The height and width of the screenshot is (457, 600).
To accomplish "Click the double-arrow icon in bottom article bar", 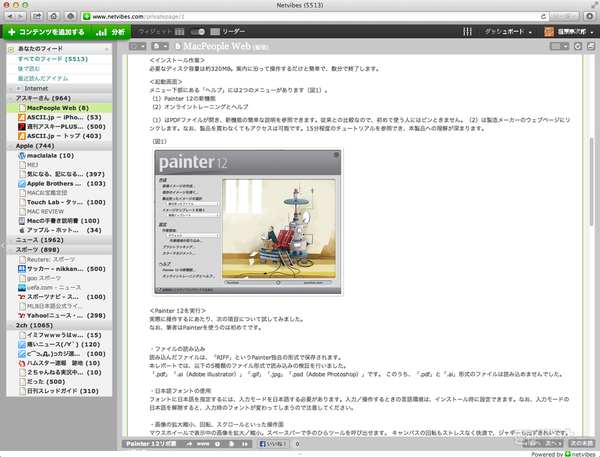I will pos(245,444).
